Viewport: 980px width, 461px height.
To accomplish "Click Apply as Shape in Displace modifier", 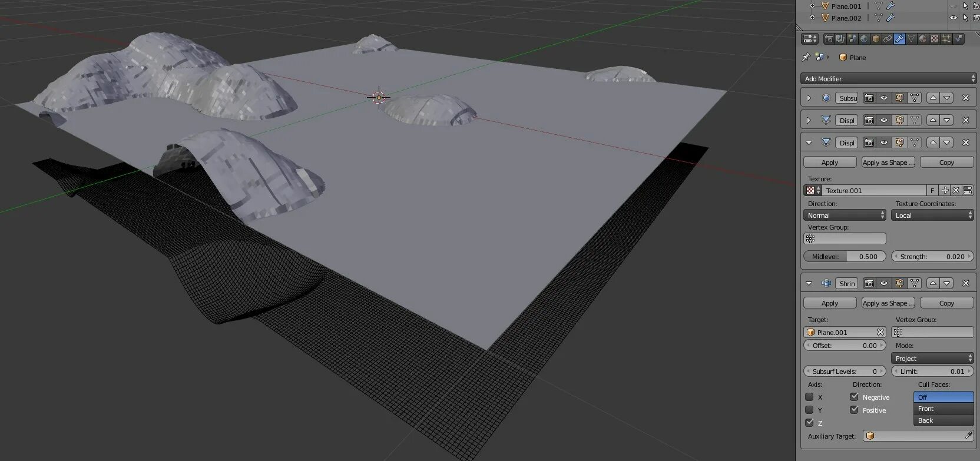I will point(888,162).
